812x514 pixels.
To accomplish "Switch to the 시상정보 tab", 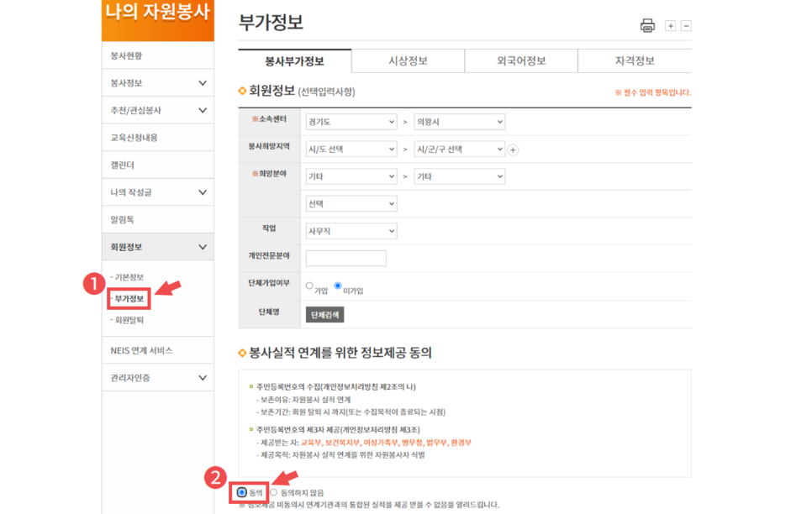I will click(x=408, y=60).
